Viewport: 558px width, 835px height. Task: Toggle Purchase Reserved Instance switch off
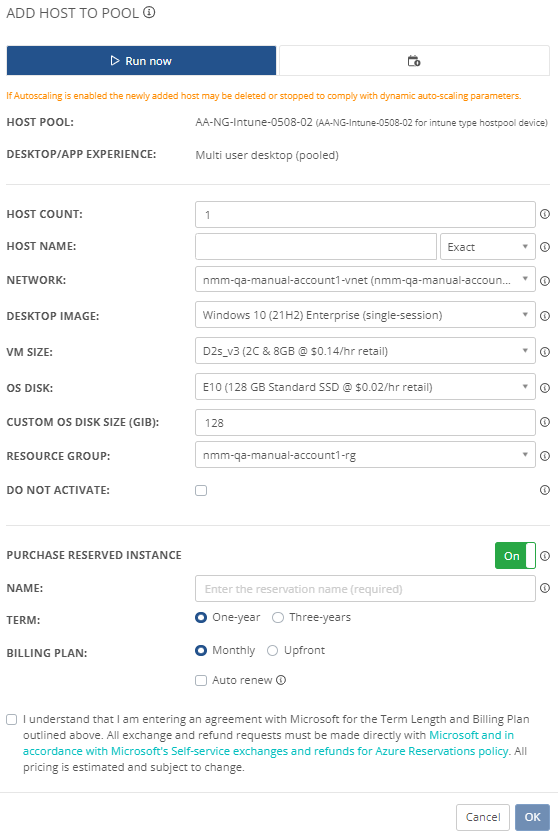515,556
